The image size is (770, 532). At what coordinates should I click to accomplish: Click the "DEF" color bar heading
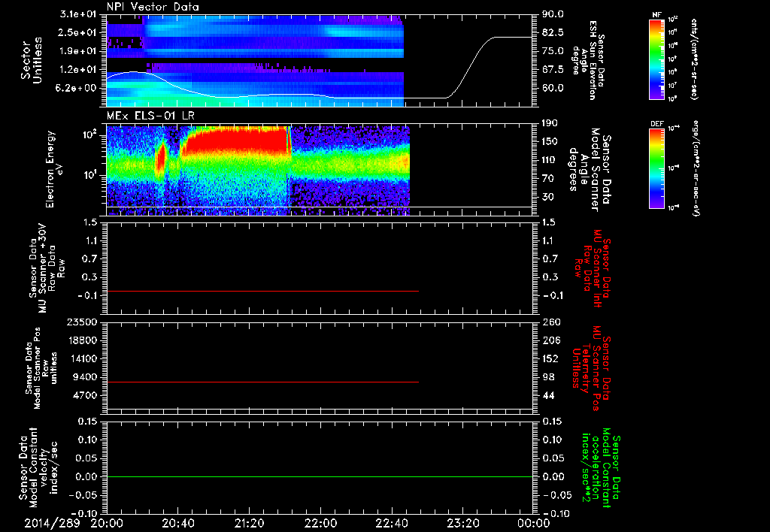pos(656,124)
